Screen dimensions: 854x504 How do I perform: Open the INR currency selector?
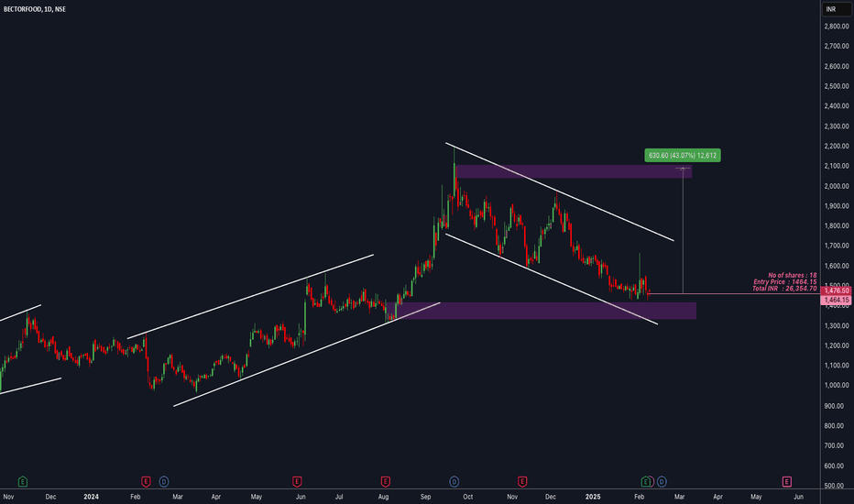pos(836,9)
